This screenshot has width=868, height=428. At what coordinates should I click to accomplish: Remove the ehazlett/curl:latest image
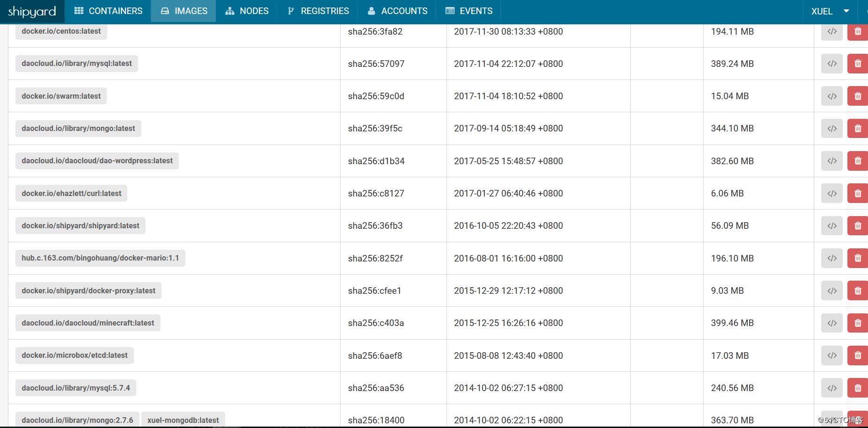click(x=858, y=193)
